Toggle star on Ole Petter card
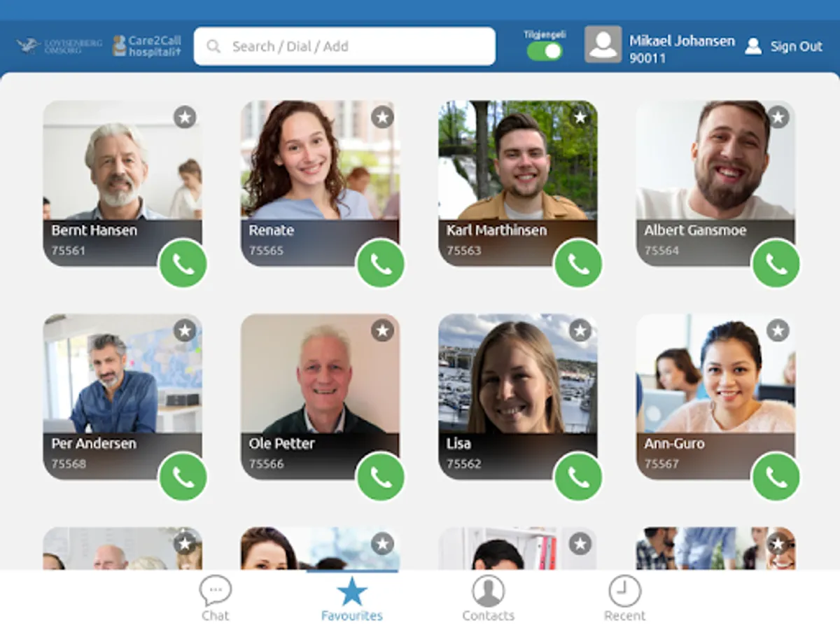This screenshot has width=840, height=630. (382, 330)
